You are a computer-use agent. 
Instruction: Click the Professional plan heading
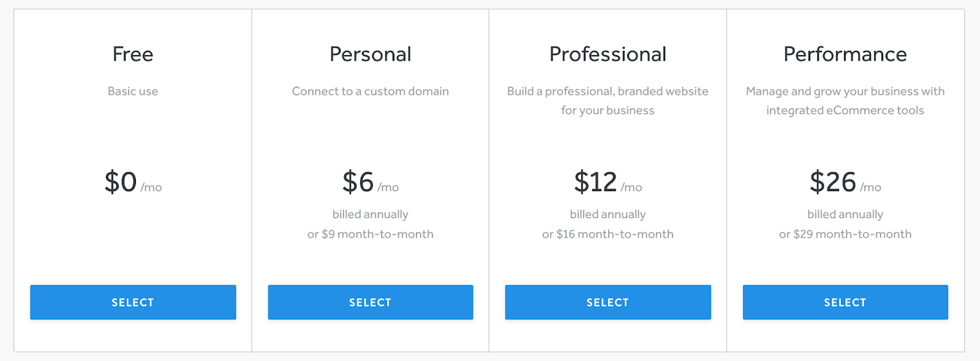(x=608, y=54)
